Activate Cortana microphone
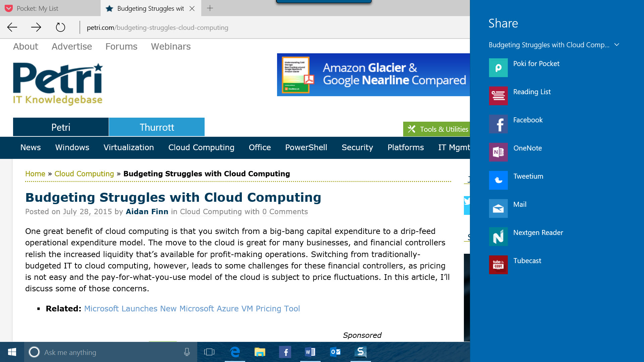Viewport: 644px width, 362px height. click(187, 352)
